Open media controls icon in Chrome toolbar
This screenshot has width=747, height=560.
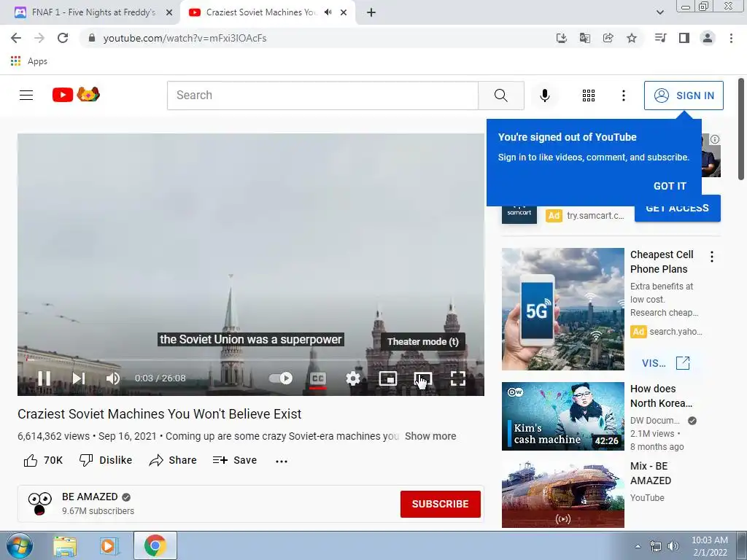(660, 38)
